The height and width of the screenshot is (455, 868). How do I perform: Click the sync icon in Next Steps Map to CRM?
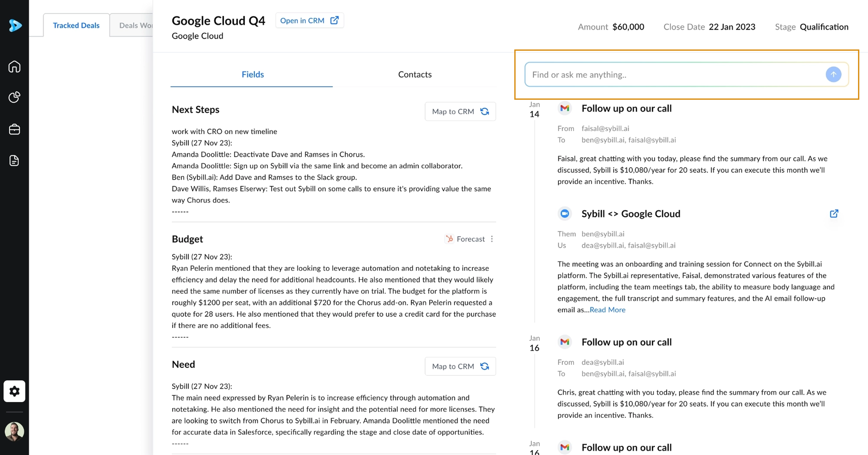pos(485,111)
